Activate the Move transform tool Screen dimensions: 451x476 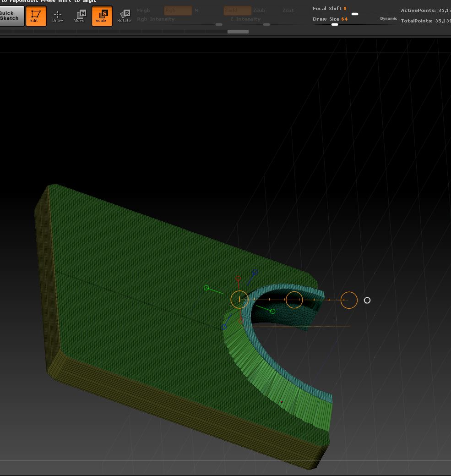[79, 16]
